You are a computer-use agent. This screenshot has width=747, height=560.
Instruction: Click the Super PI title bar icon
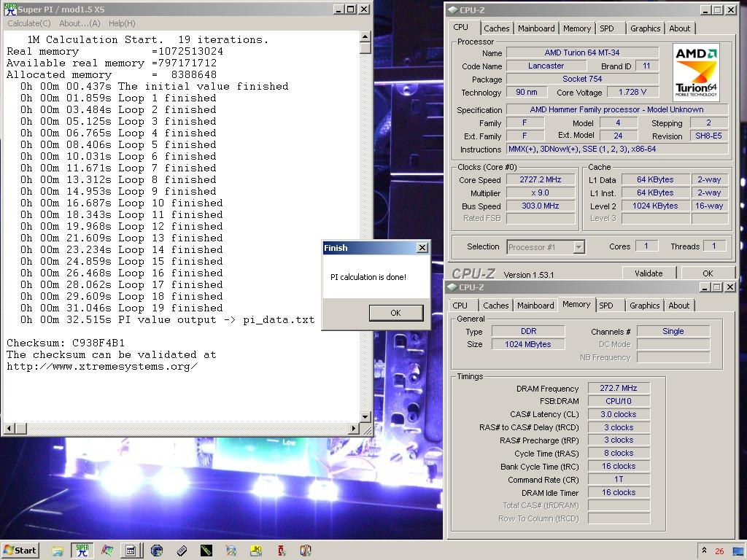[10, 9]
